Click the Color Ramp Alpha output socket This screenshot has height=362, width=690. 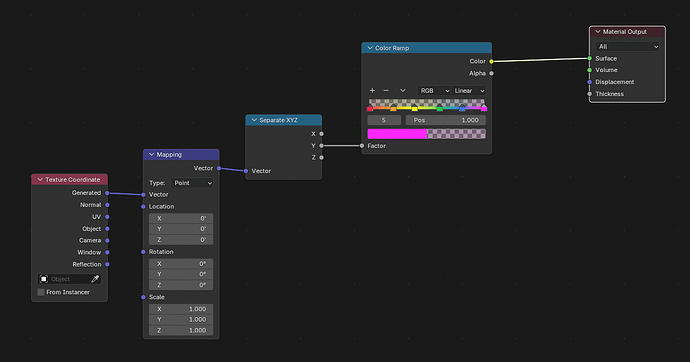(x=491, y=73)
